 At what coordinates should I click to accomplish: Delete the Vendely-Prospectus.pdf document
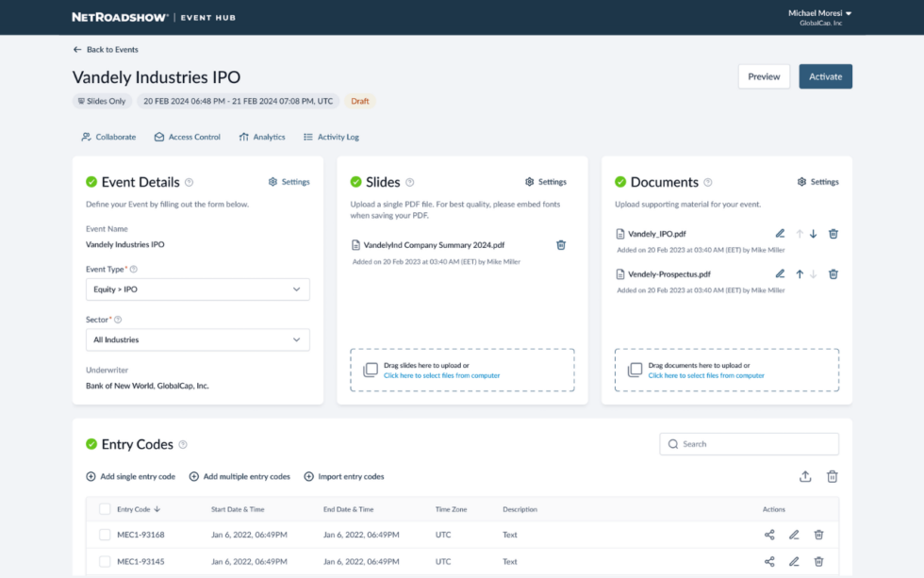click(833, 274)
